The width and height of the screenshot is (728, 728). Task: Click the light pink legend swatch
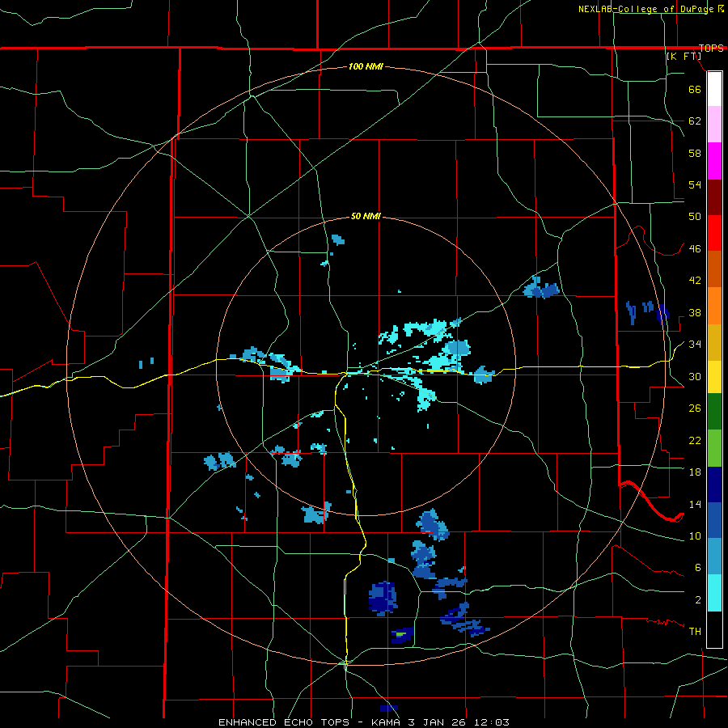click(x=714, y=125)
